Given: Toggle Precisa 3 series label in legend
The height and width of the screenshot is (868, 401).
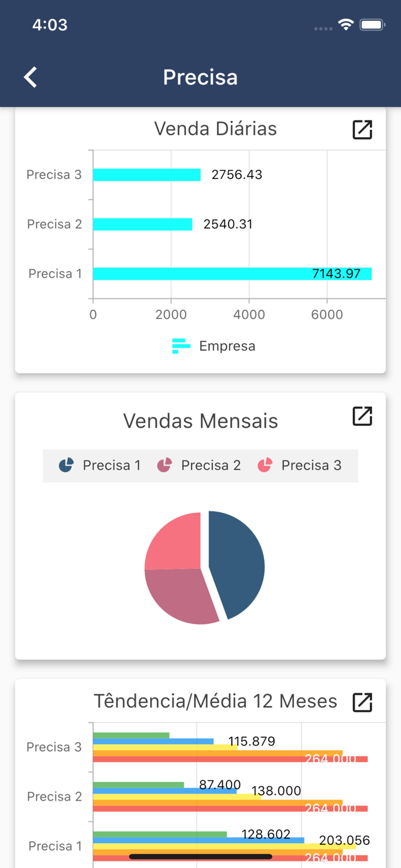Looking at the screenshot, I should click(311, 465).
